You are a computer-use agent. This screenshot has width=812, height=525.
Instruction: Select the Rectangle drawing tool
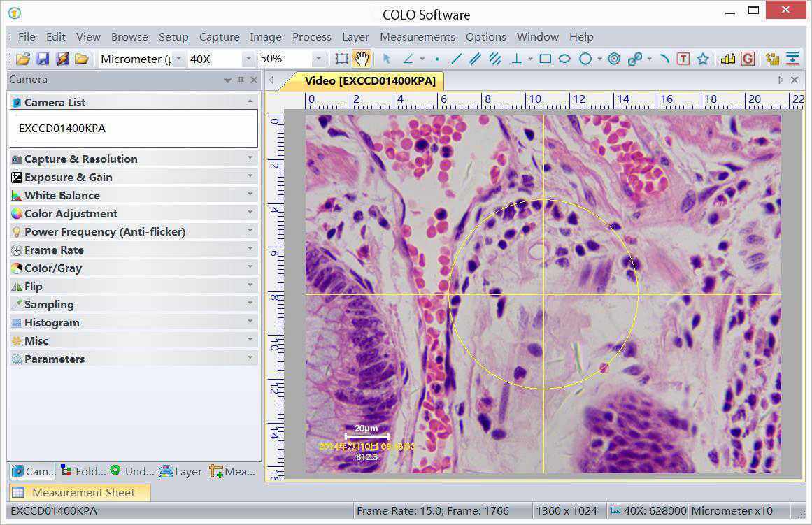pyautogui.click(x=545, y=59)
